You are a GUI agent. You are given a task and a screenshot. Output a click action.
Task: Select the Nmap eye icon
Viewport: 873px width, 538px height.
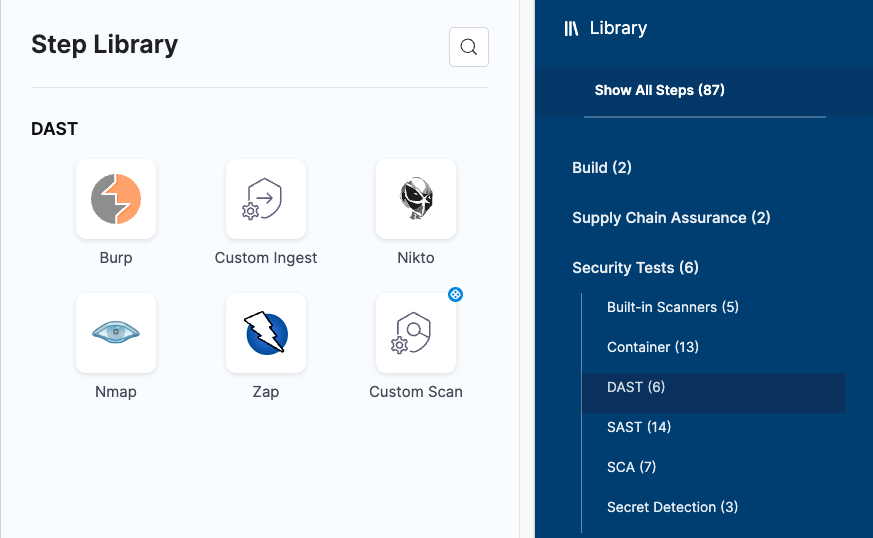(116, 333)
